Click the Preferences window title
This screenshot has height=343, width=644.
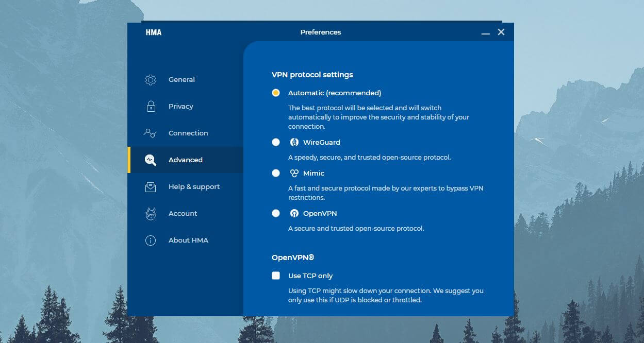click(321, 32)
